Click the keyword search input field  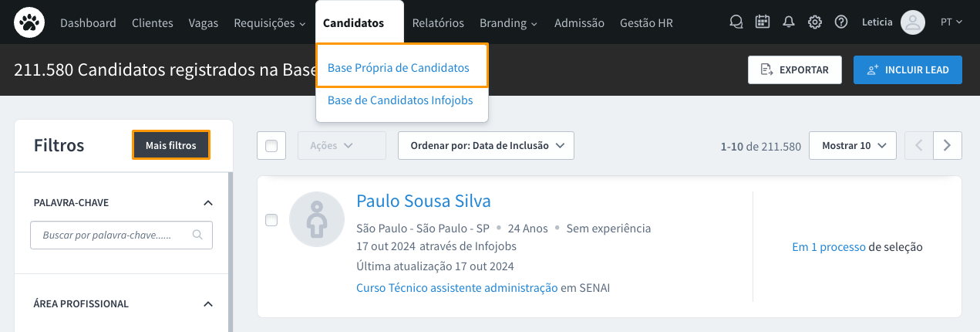pyautogui.click(x=108, y=235)
